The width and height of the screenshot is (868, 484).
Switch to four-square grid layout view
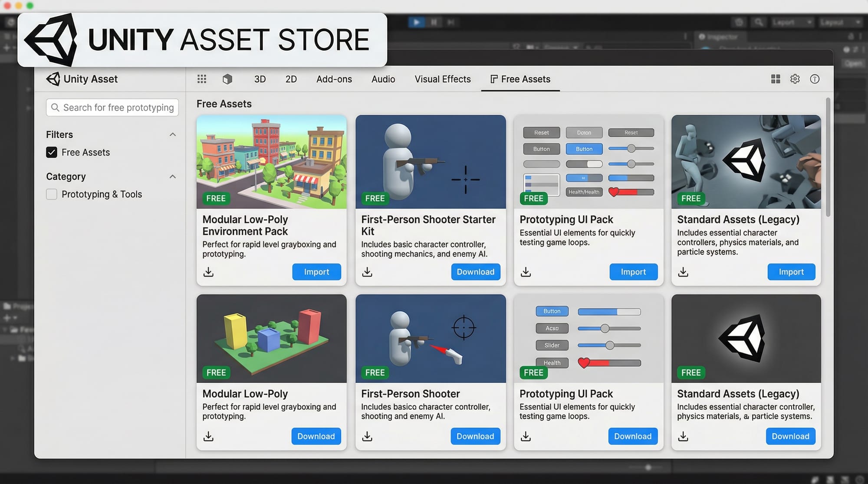point(776,79)
